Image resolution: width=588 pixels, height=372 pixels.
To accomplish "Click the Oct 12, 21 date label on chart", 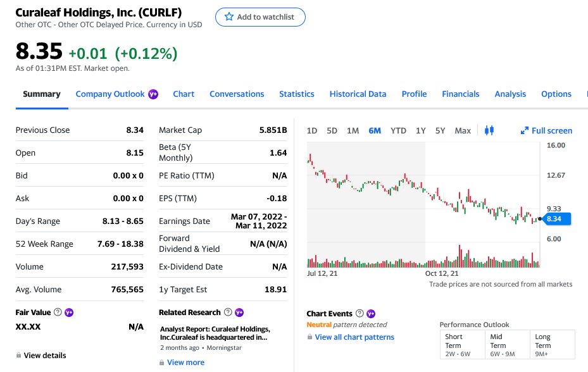I will 441,273.
